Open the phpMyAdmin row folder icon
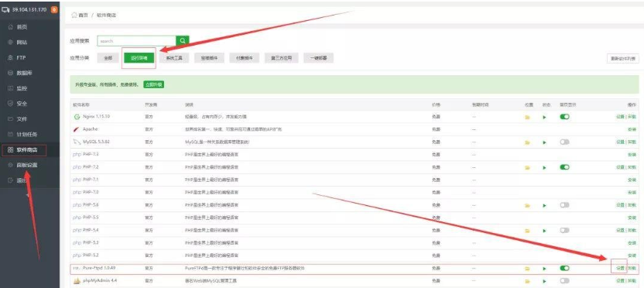 (x=527, y=282)
